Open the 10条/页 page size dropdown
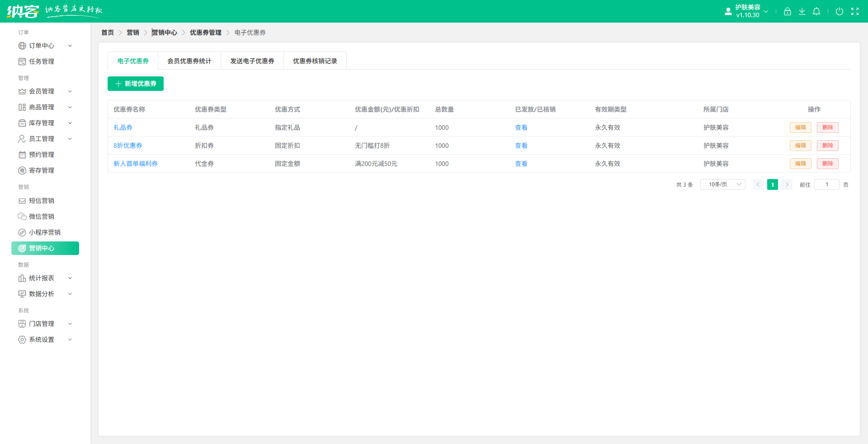 click(x=722, y=184)
